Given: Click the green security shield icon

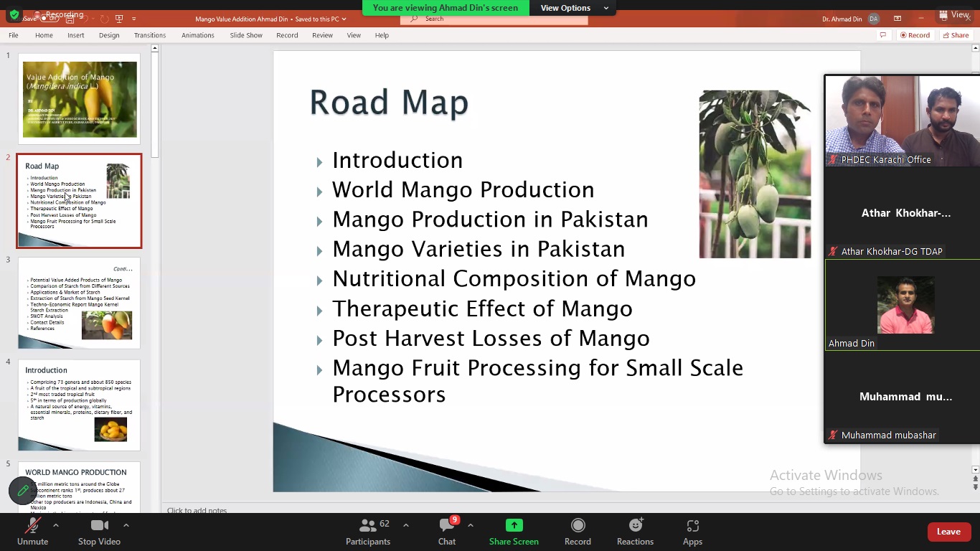Looking at the screenshot, I should [x=14, y=14].
